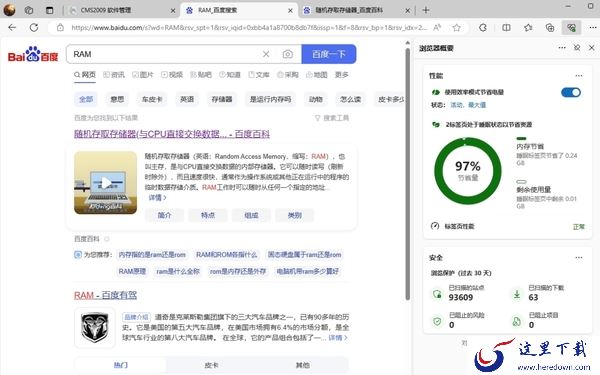Click the 简介 button in the baike card
Image resolution: width=600 pixels, height=375 pixels.
(165, 215)
